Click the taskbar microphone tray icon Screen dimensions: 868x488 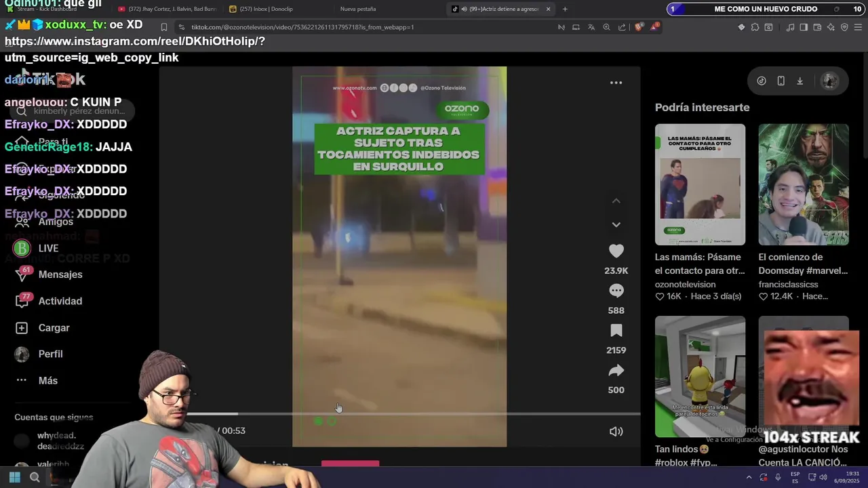[778, 477]
